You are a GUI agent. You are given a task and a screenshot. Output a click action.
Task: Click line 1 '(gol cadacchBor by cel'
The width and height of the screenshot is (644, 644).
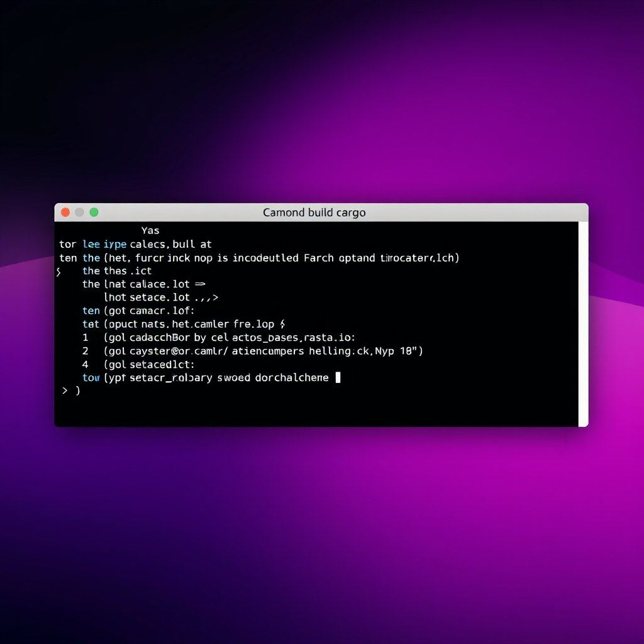(x=218, y=338)
